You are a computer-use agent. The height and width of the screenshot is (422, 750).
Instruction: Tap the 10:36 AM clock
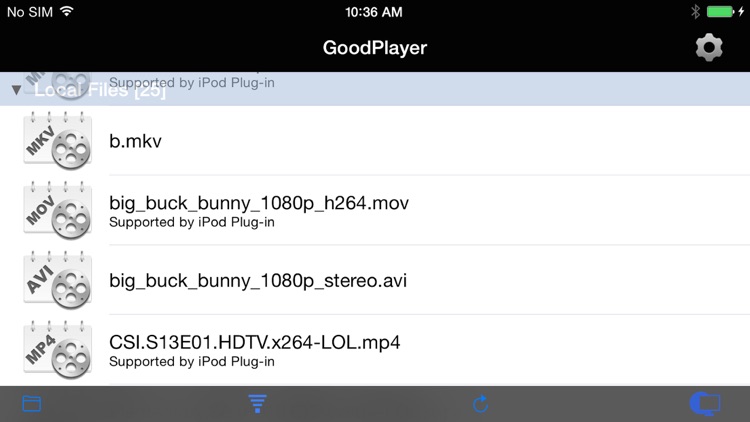pyautogui.click(x=374, y=12)
